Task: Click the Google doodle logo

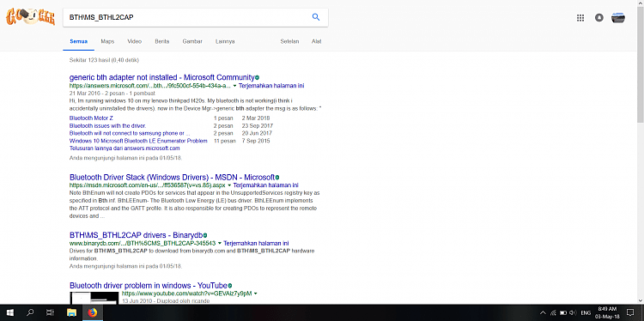Action: 30,17
